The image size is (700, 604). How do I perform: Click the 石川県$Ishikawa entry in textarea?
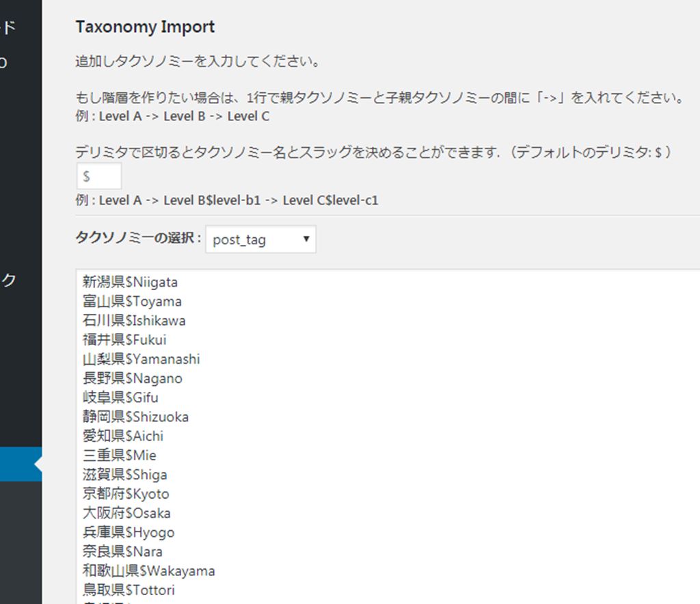[x=134, y=321]
